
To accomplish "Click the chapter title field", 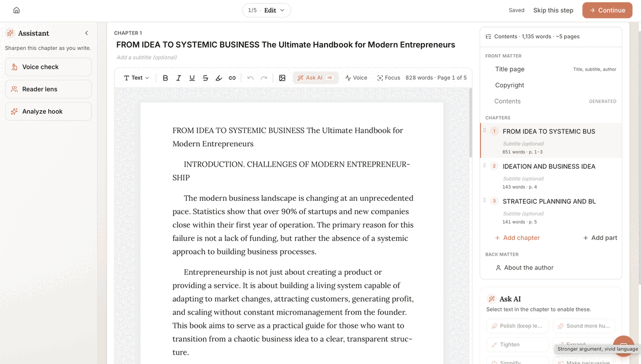I will pyautogui.click(x=286, y=44).
